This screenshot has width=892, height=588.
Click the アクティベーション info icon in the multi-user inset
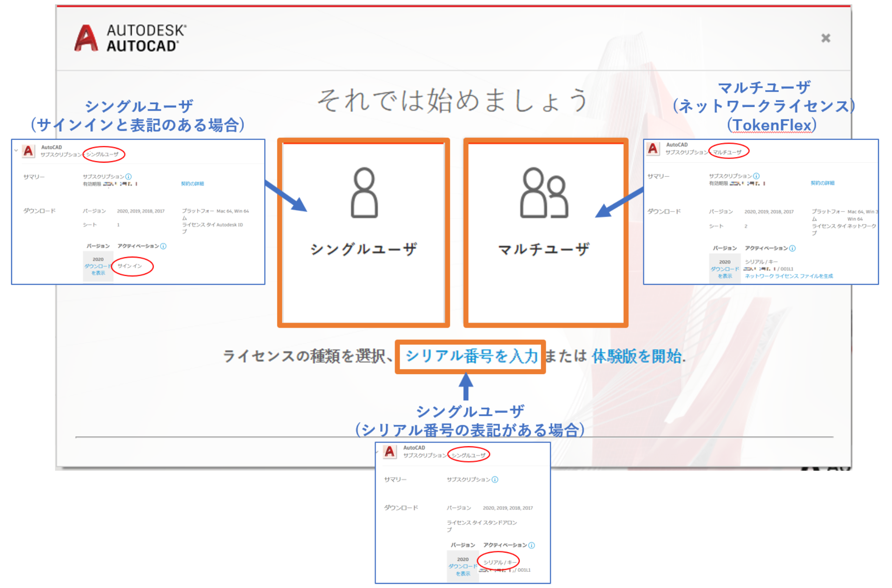point(793,248)
